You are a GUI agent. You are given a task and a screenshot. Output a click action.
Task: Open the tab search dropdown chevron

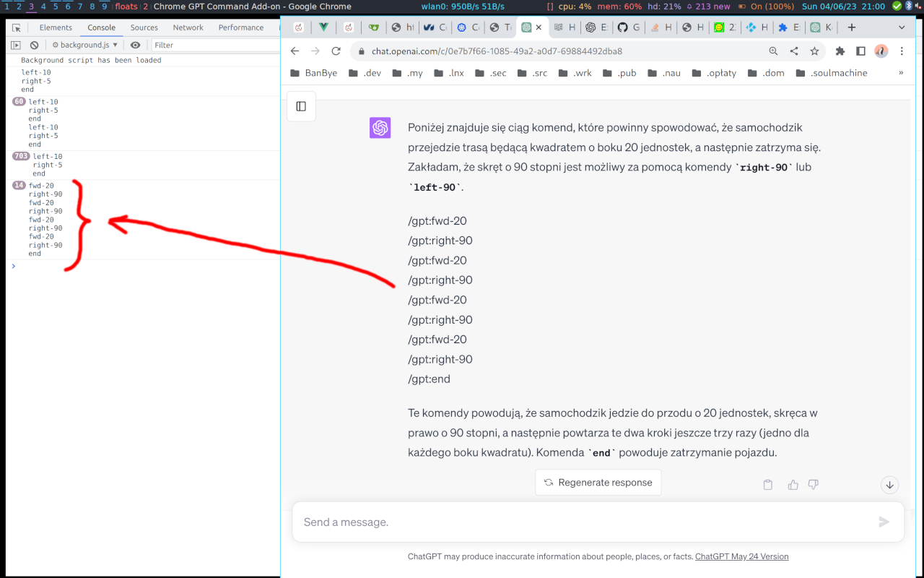coord(902,27)
